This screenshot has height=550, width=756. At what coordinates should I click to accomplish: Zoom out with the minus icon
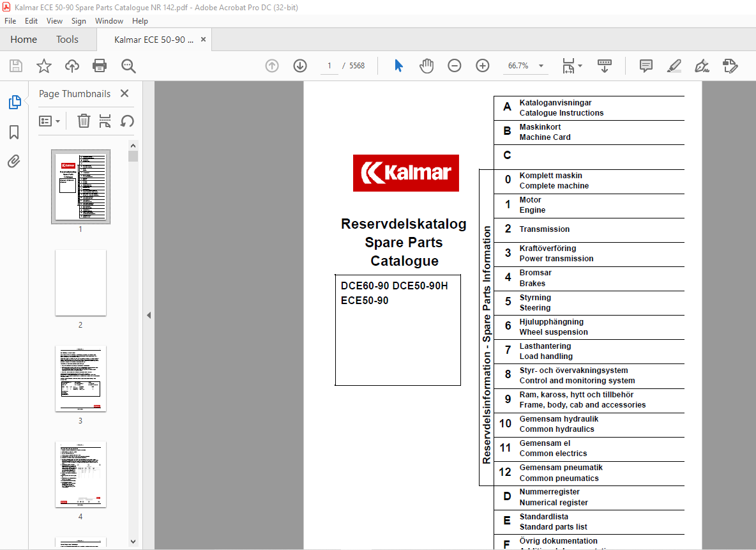click(x=454, y=66)
